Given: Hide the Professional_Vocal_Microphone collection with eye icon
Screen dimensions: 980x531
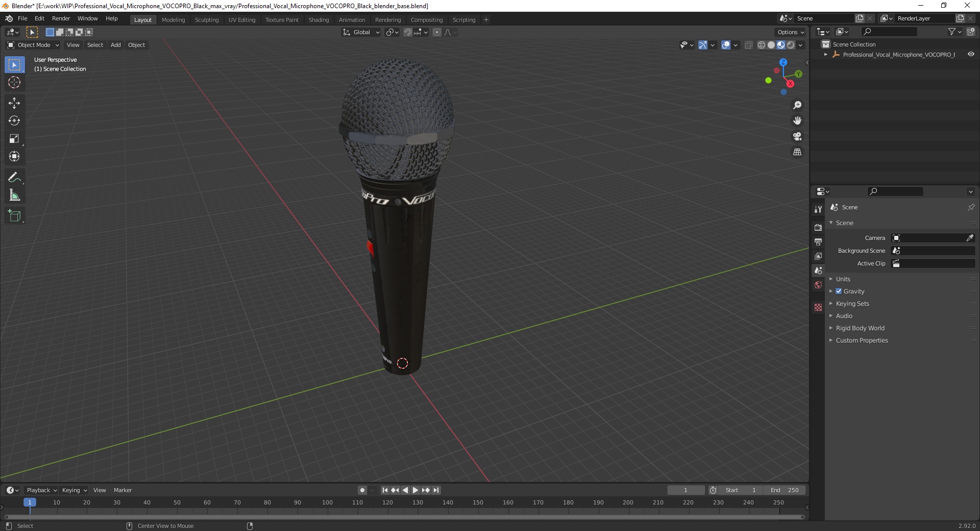Looking at the screenshot, I should (971, 54).
